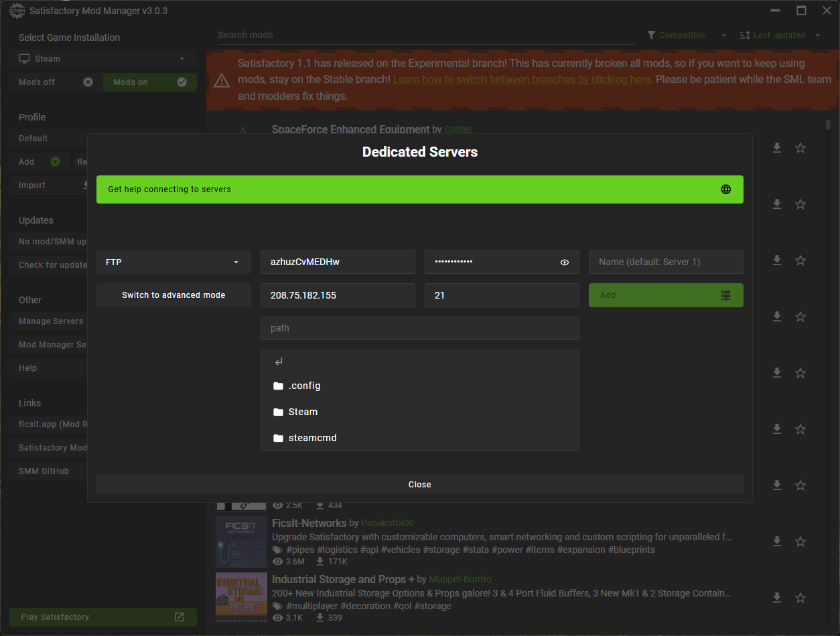The height and width of the screenshot is (636, 840).
Task: Favorite FicsIt-Networks with star icon
Action: tap(800, 541)
